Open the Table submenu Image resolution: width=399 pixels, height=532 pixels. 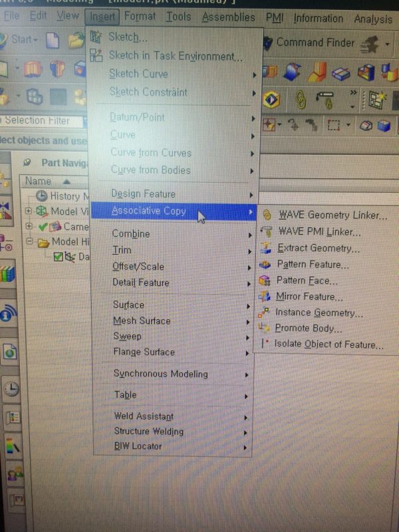pos(173,395)
